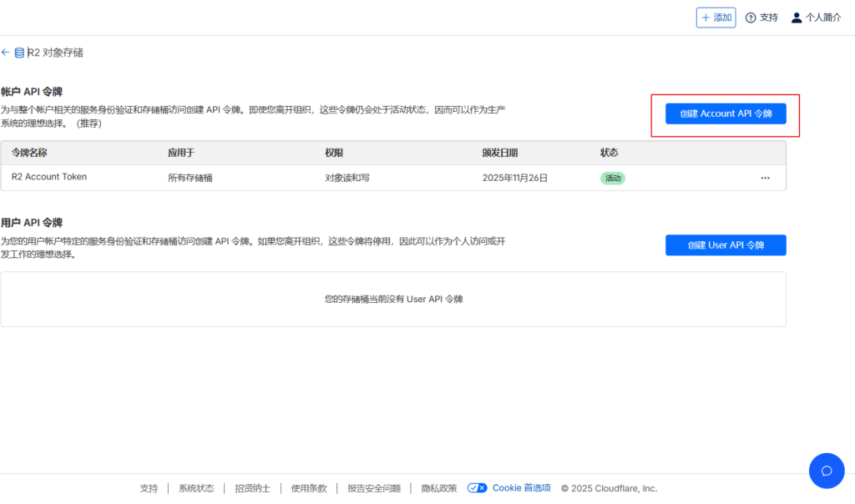
Task: Open the 使用条款 footer link
Action: [x=309, y=488]
